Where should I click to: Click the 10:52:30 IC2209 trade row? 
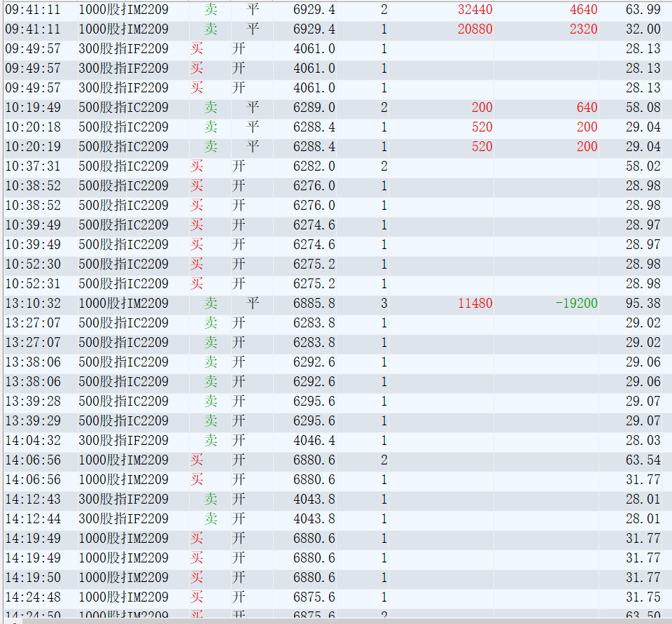336,264
